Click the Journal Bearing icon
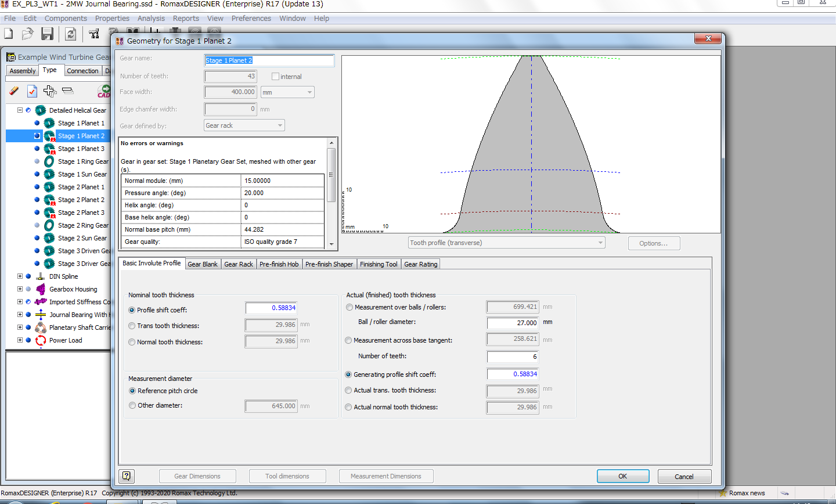The width and height of the screenshot is (836, 504). 41,315
